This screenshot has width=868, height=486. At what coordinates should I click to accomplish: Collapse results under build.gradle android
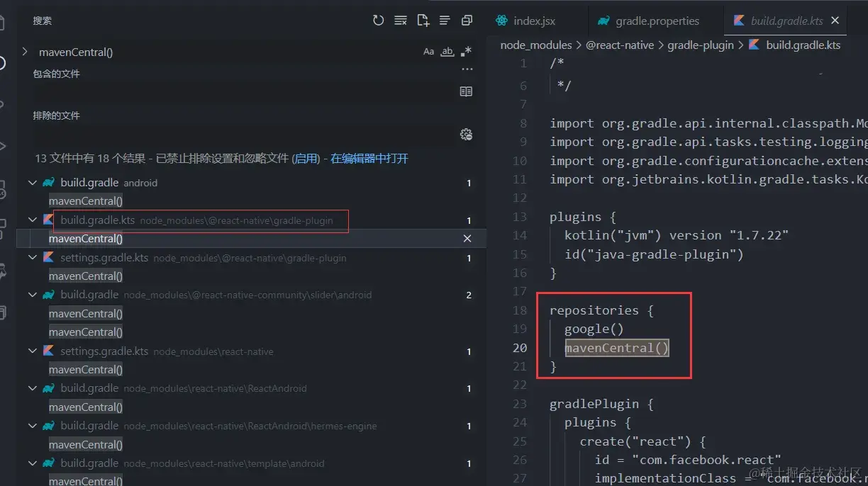(x=32, y=182)
